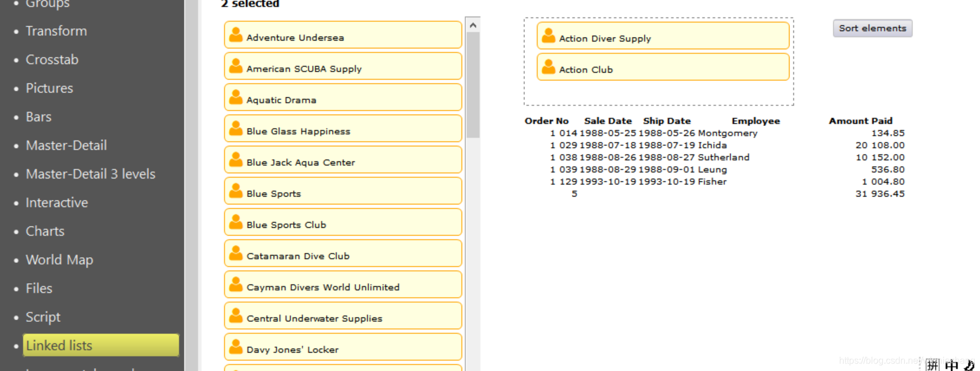
Task: Click employee name Leung
Action: 713,169
